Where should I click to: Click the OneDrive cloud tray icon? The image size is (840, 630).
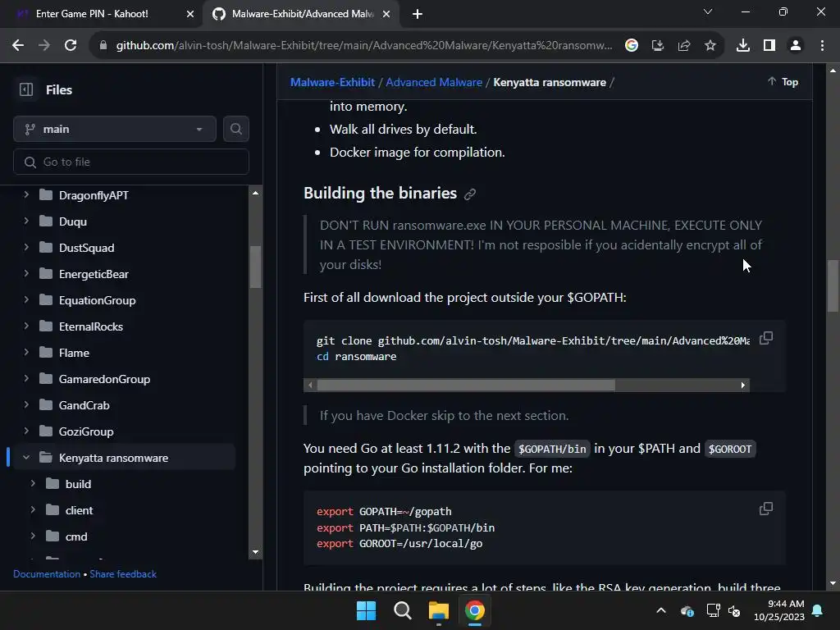pos(687,610)
